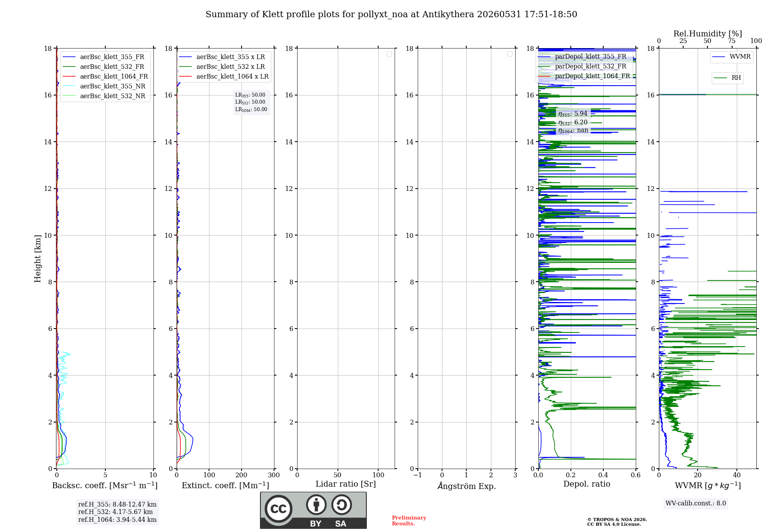Screen dimensions: 783x532
Task: Click the ref.H_532: 4.17-5.67 km text
Action: pos(115,512)
